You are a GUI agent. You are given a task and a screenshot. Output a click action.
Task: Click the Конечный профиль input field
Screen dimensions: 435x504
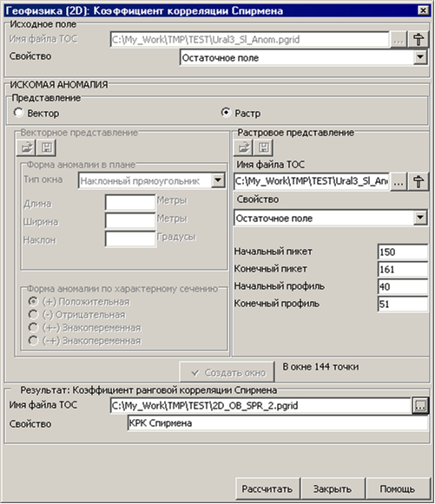coord(403,304)
